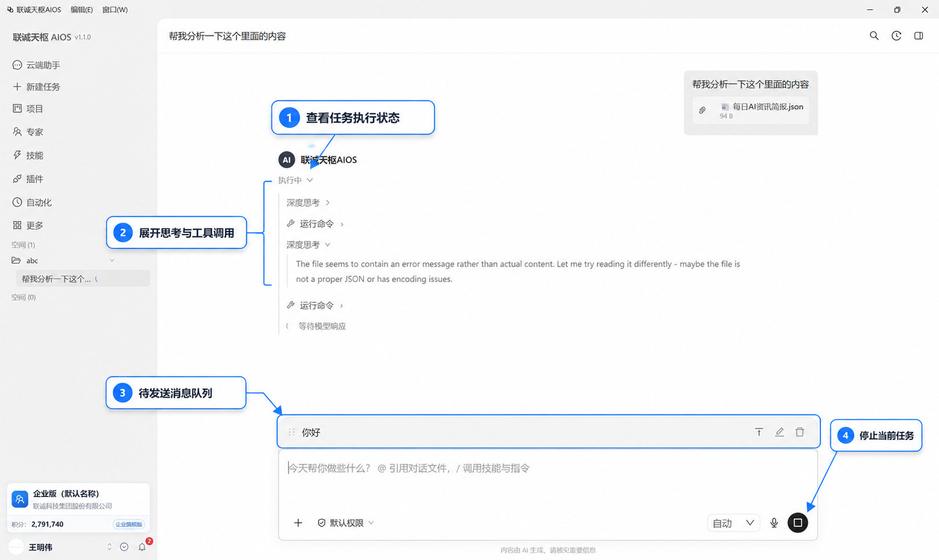This screenshot has height=560, width=939.
Task: Click the circled checkmark icon beside the bell
Action: point(124,547)
